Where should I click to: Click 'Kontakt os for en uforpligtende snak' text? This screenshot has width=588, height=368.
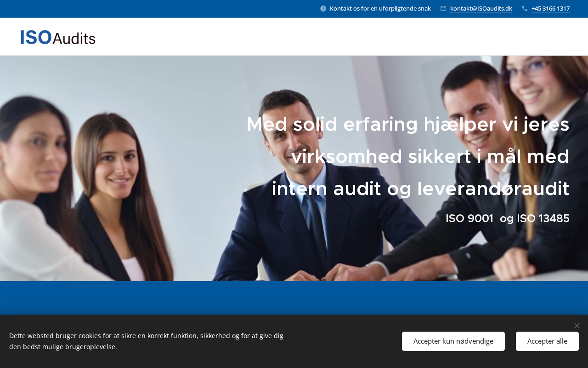[x=380, y=8]
